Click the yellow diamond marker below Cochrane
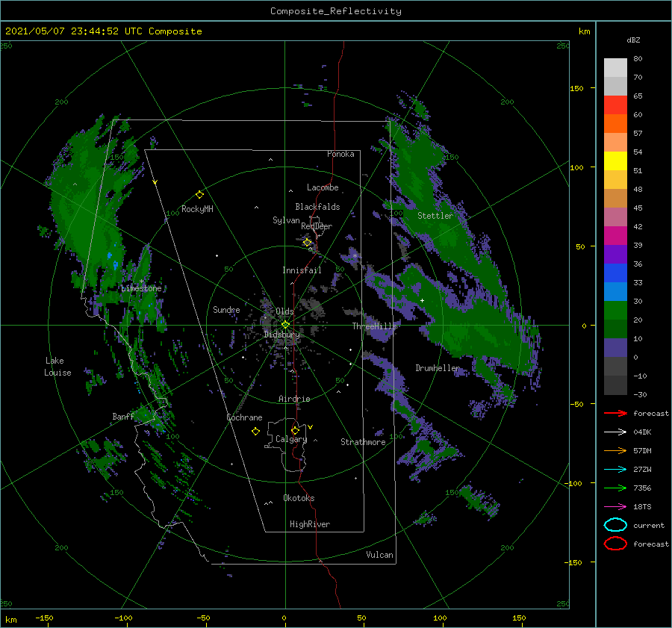672x628 pixels. coord(255,432)
